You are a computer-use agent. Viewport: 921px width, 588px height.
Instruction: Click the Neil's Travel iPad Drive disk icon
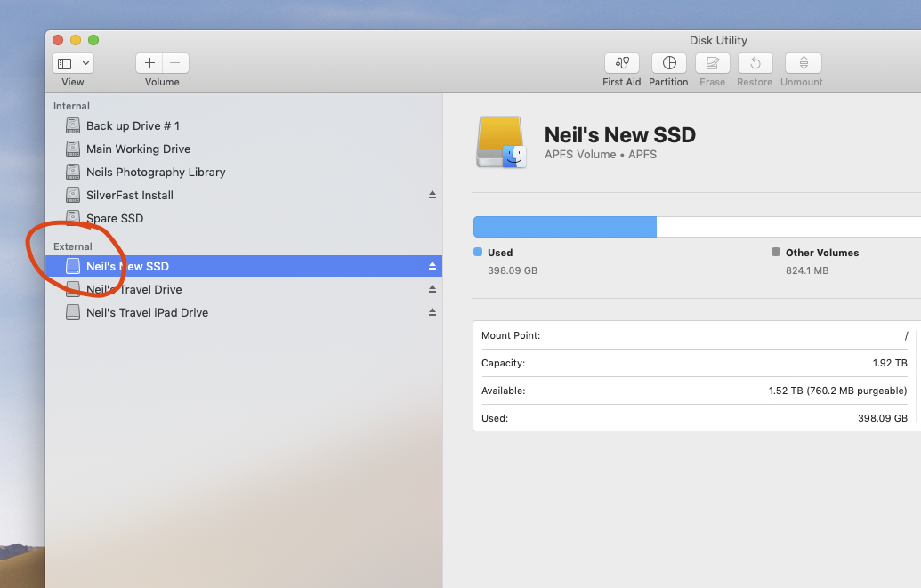click(73, 312)
